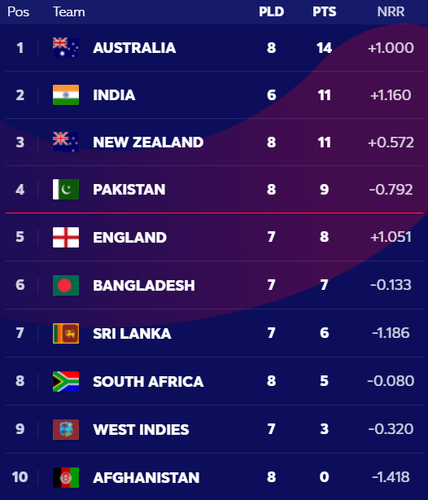Select the New Zealand flag icon
The height and width of the screenshot is (500, 428).
click(66, 142)
